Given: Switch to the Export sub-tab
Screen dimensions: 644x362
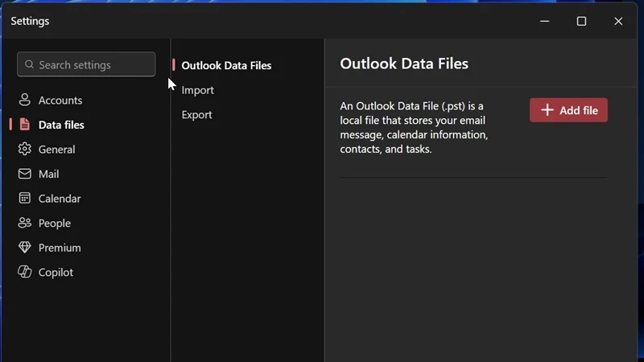Looking at the screenshot, I should coord(196,114).
